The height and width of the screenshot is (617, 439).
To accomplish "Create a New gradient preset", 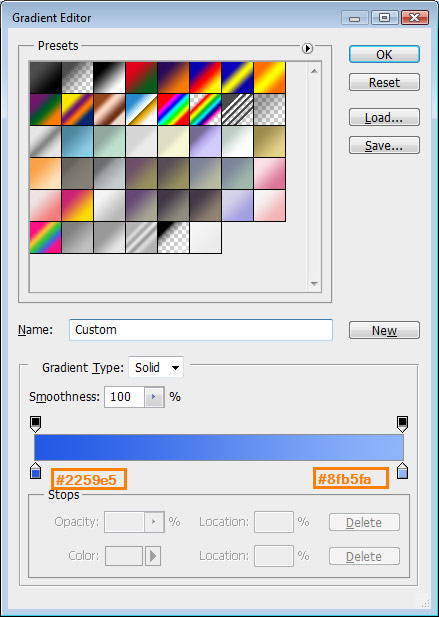I will point(384,330).
